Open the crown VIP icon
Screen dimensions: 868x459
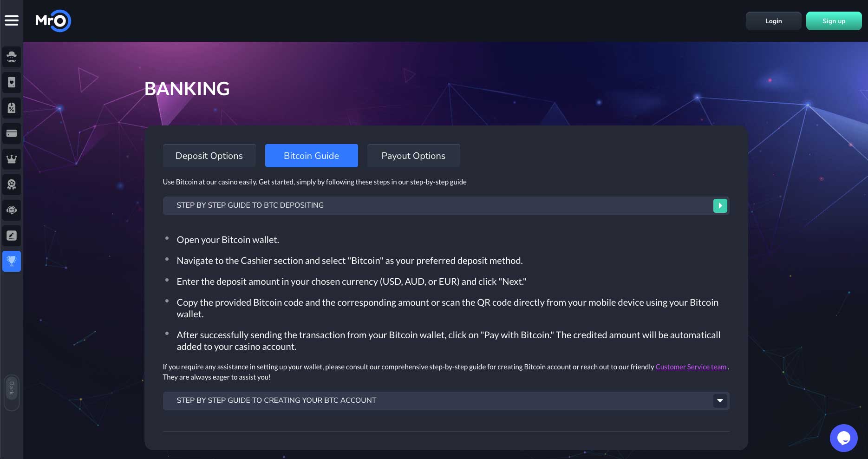pos(12,159)
